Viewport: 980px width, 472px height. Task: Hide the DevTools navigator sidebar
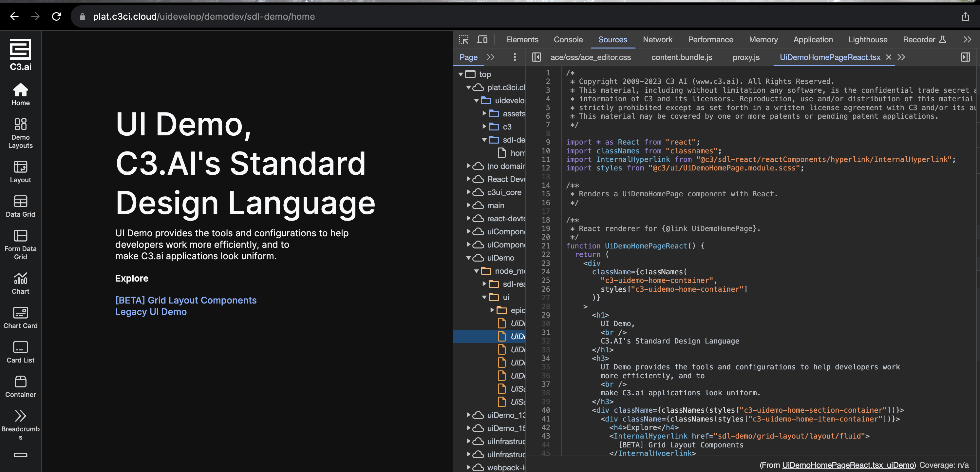click(537, 57)
